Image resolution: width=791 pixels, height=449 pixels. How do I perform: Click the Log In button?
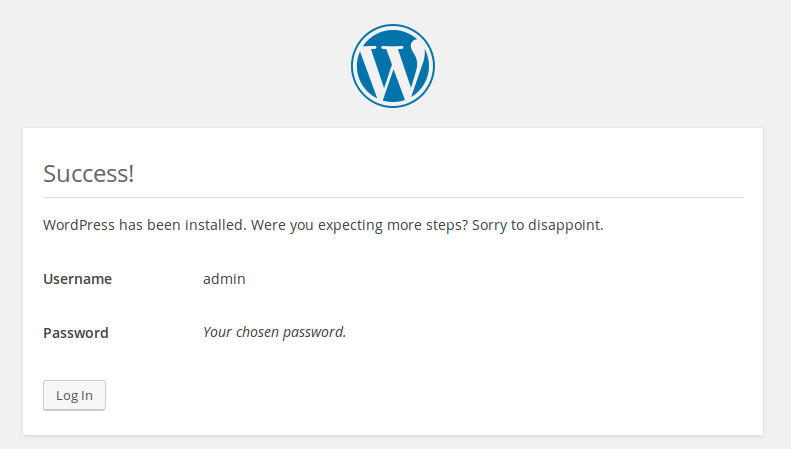[x=74, y=395]
